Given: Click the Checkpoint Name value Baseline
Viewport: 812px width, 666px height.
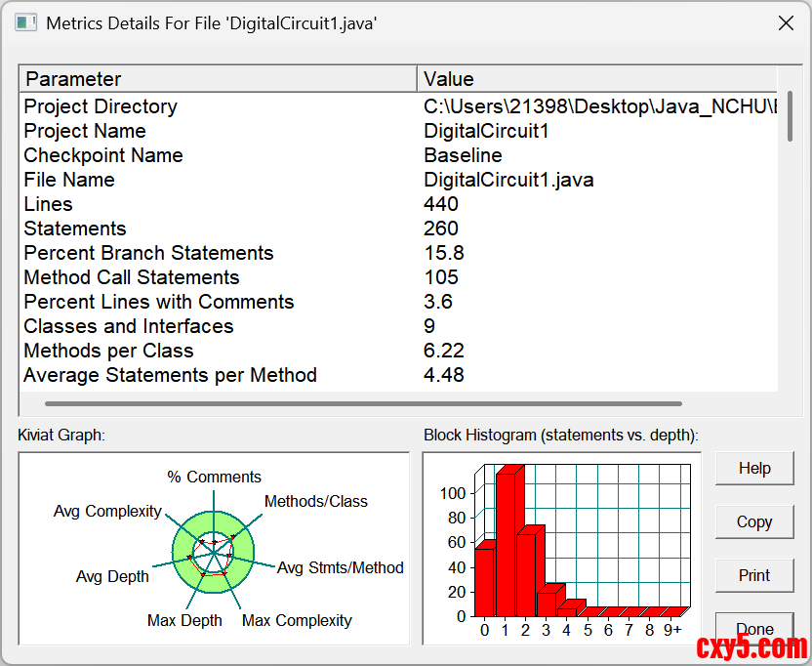Looking at the screenshot, I should [463, 155].
